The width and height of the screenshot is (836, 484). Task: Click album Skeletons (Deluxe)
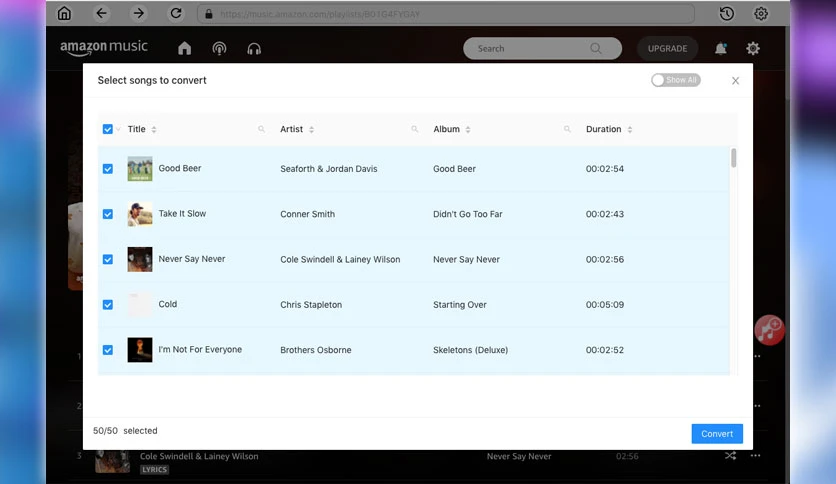(470, 350)
